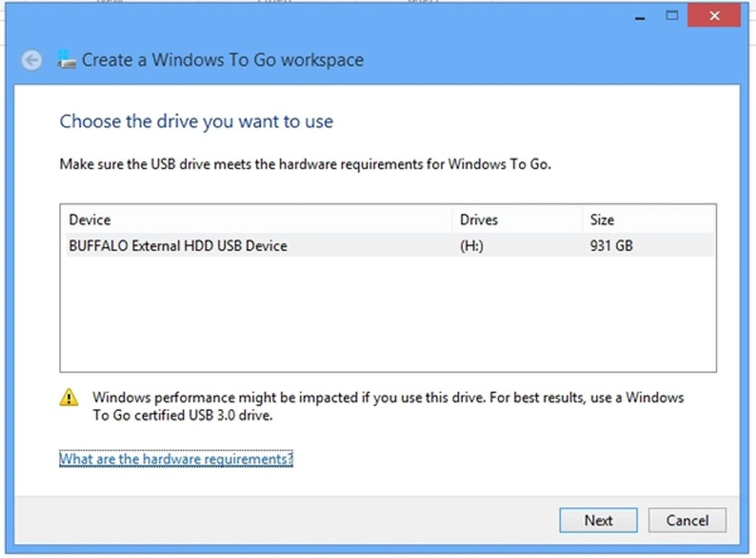Click empty area of the drive list
The image size is (756, 558).
[388, 315]
